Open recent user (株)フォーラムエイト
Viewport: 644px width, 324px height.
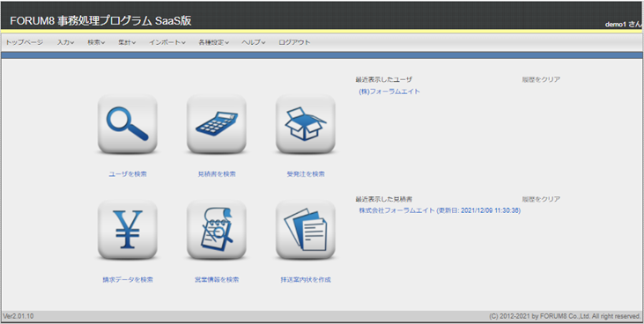click(389, 92)
